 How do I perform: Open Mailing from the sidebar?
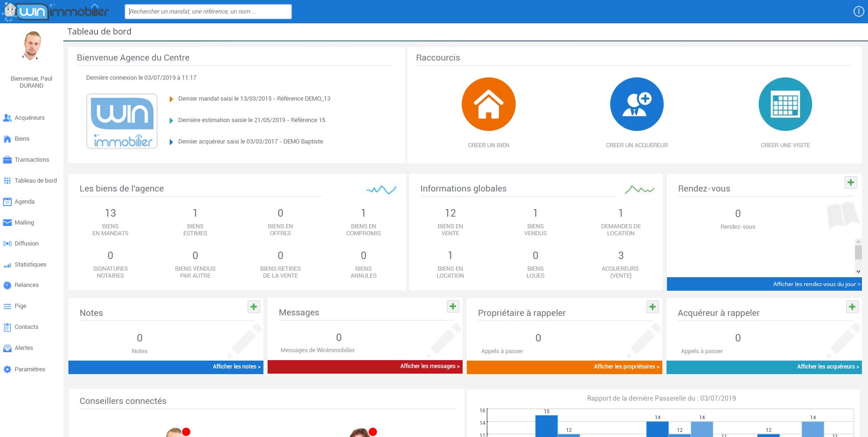pos(24,223)
